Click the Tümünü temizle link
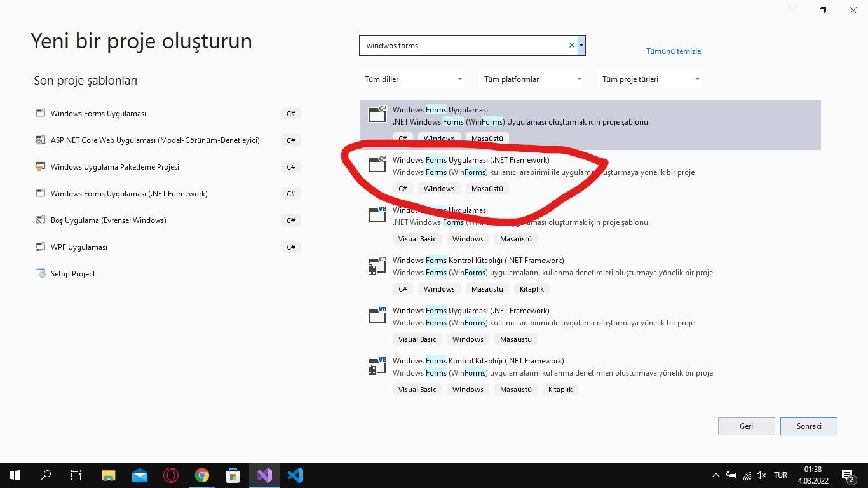 pos(674,51)
